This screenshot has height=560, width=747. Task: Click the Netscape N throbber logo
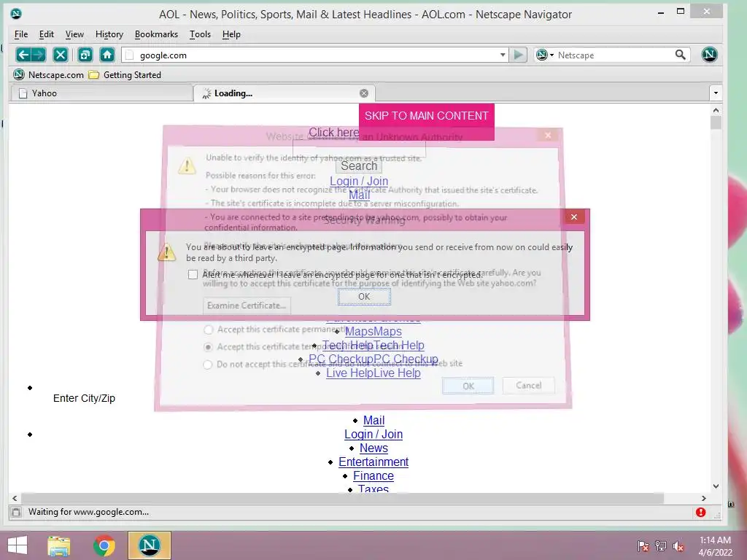point(709,55)
